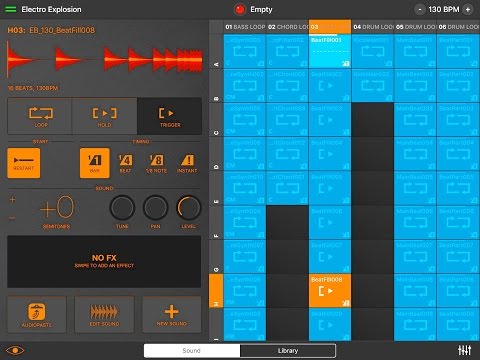Screen dimensions: 480x360
Task: Launch the BeatPart001 pad
Action: (458, 51)
